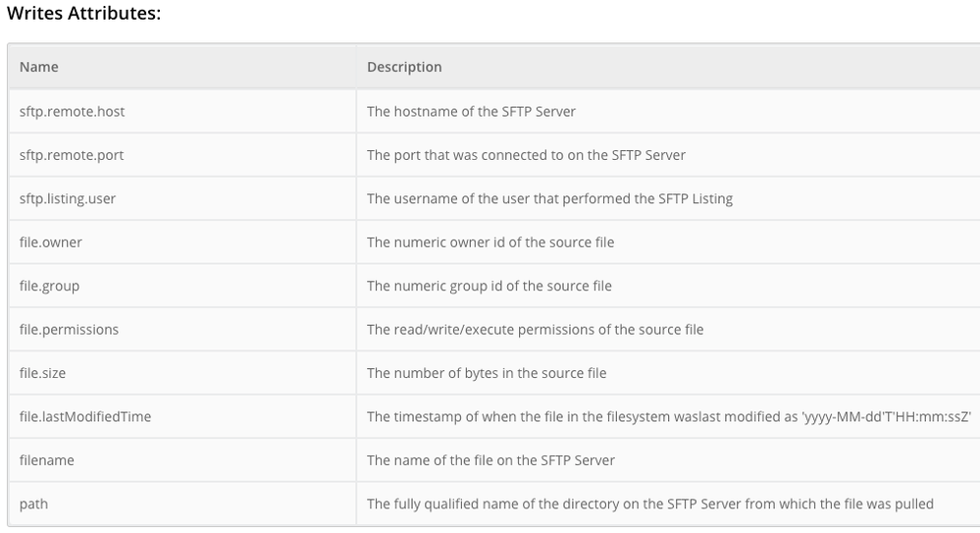Click the sftp.remote.port attribute cell
The height and width of the screenshot is (533, 980).
pos(72,155)
